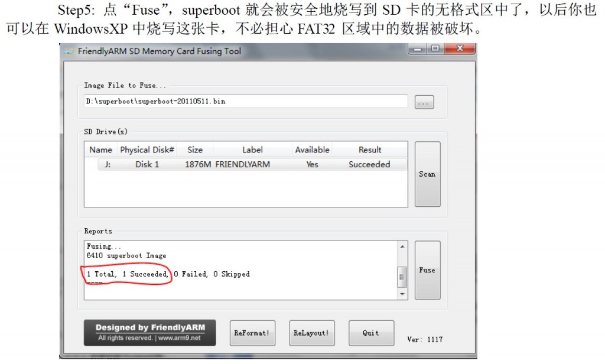Screen dimensions: 605x364
Task: Click the Reports scrollbar up arrow
Action: 402,246
